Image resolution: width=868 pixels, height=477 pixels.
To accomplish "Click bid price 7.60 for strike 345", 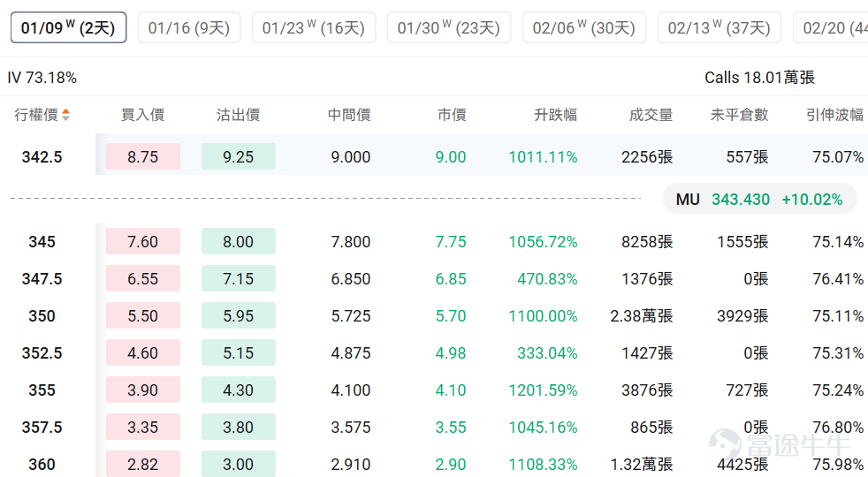I will (143, 241).
